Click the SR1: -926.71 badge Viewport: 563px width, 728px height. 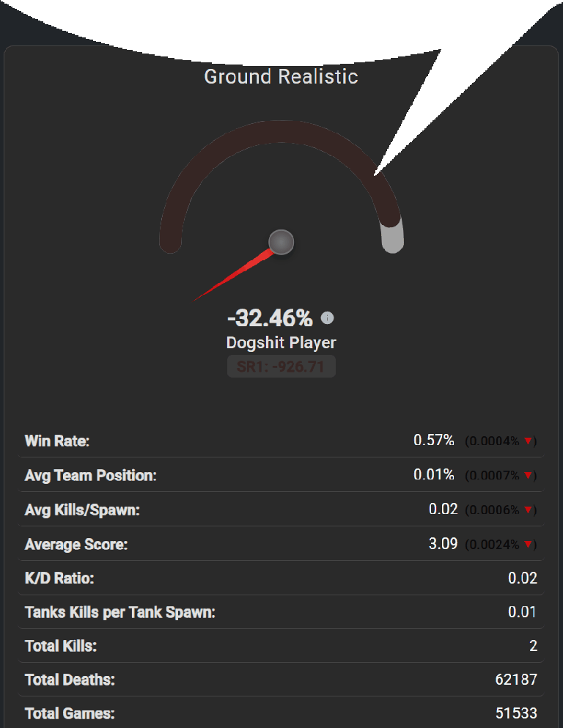(x=281, y=367)
